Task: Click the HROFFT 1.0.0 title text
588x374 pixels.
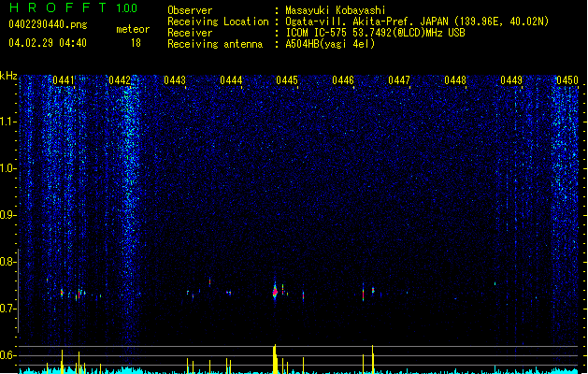Action: click(74, 7)
